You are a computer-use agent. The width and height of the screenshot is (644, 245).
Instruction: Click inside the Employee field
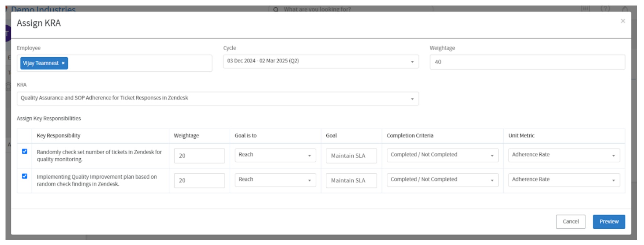point(140,63)
